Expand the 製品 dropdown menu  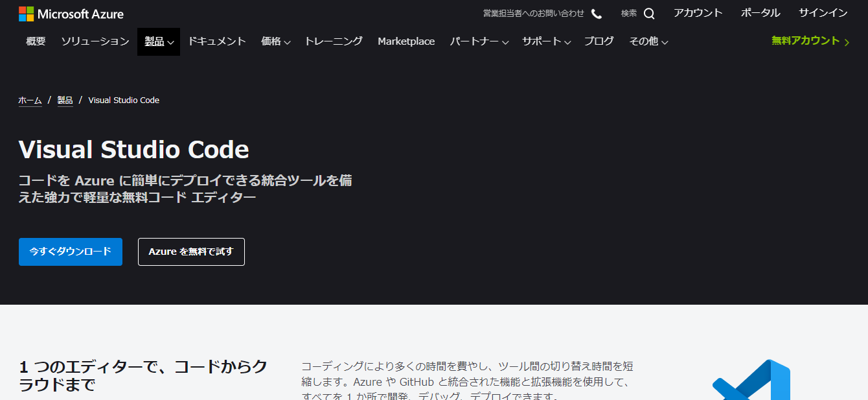point(159,41)
